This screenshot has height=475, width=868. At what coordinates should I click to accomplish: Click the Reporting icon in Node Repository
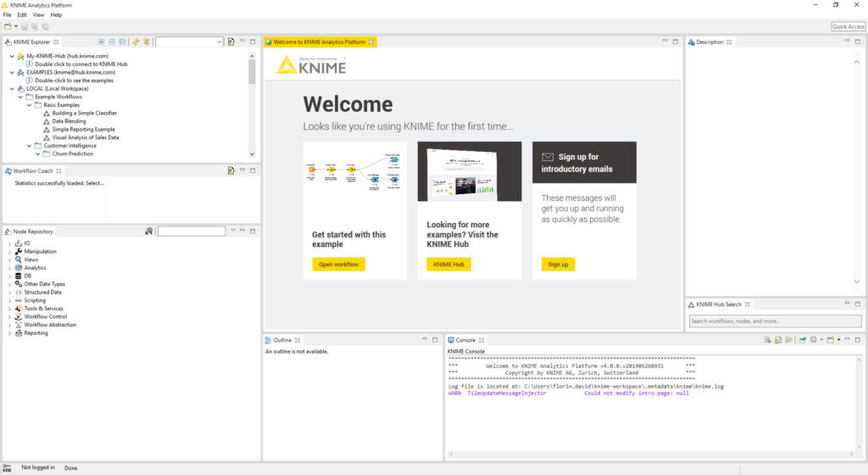pyautogui.click(x=19, y=332)
